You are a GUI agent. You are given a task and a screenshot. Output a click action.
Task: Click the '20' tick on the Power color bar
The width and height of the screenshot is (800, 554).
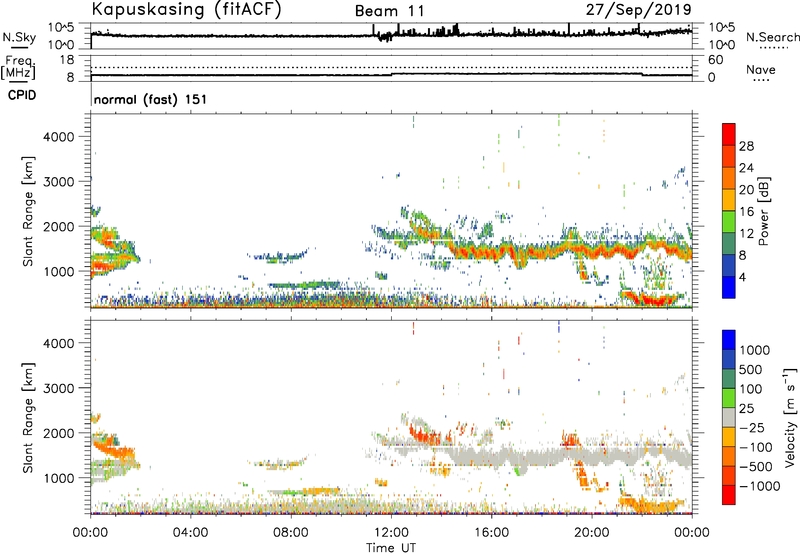746,190
